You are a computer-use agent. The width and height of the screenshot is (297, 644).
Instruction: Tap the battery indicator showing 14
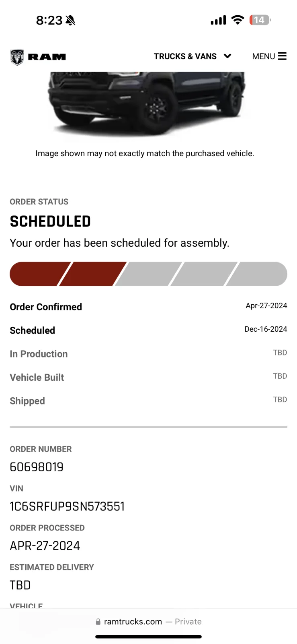[260, 20]
